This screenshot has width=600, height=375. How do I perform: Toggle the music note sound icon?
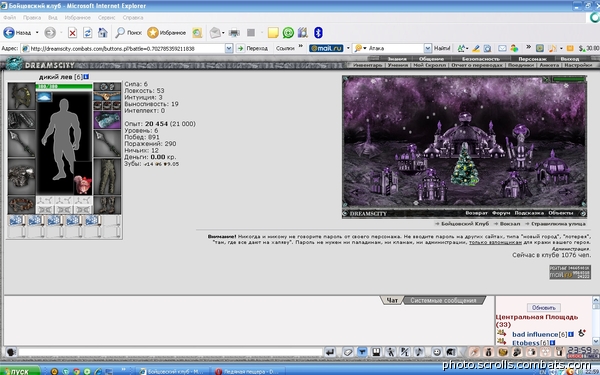click(x=419, y=352)
